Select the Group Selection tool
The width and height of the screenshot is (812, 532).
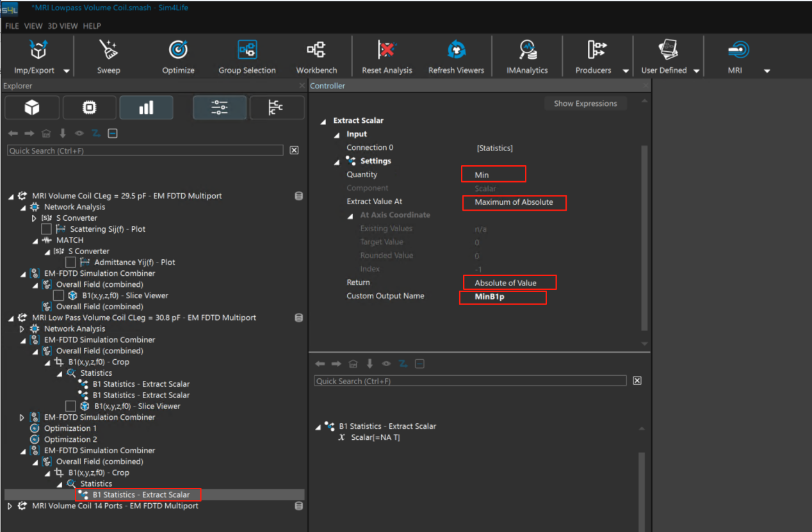247,51
